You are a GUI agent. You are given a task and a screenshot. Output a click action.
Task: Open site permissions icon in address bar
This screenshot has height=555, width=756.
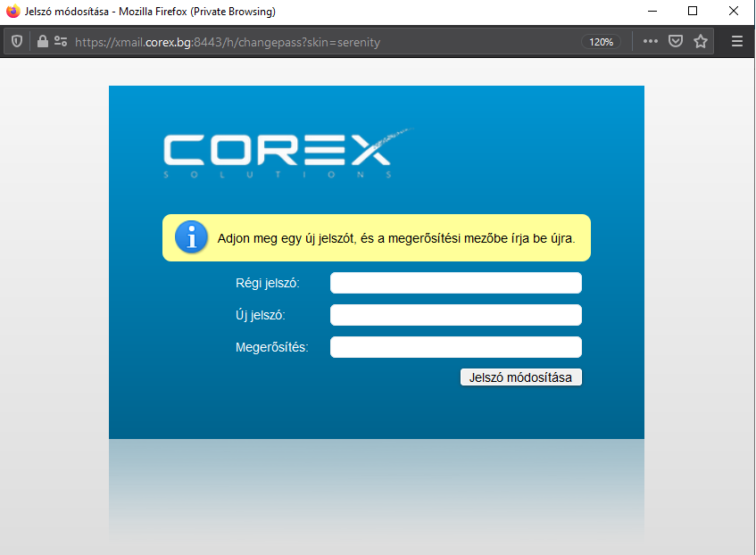point(61,41)
